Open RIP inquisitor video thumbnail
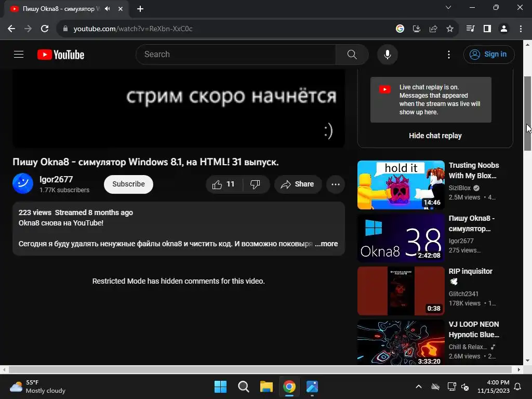Image resolution: width=532 pixels, height=399 pixels. tap(401, 291)
